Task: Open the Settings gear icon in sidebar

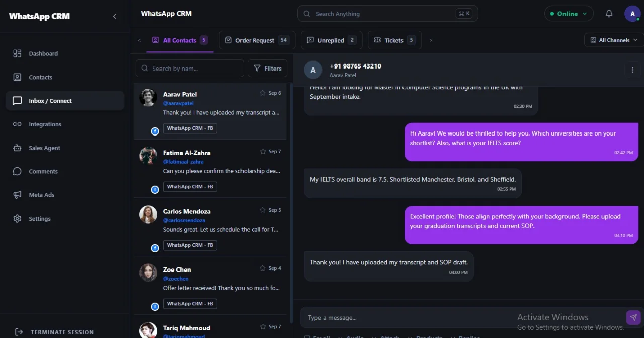Action: (x=17, y=219)
